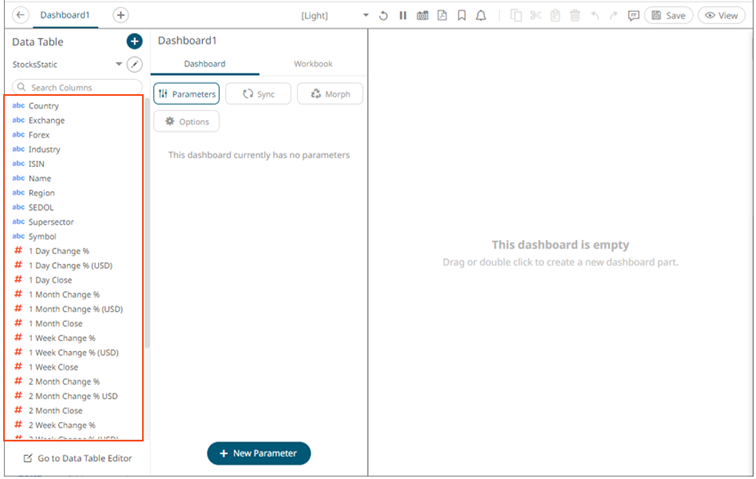The height and width of the screenshot is (479, 756).
Task: Open Go to Data Table Editor link
Action: pyautogui.click(x=78, y=458)
